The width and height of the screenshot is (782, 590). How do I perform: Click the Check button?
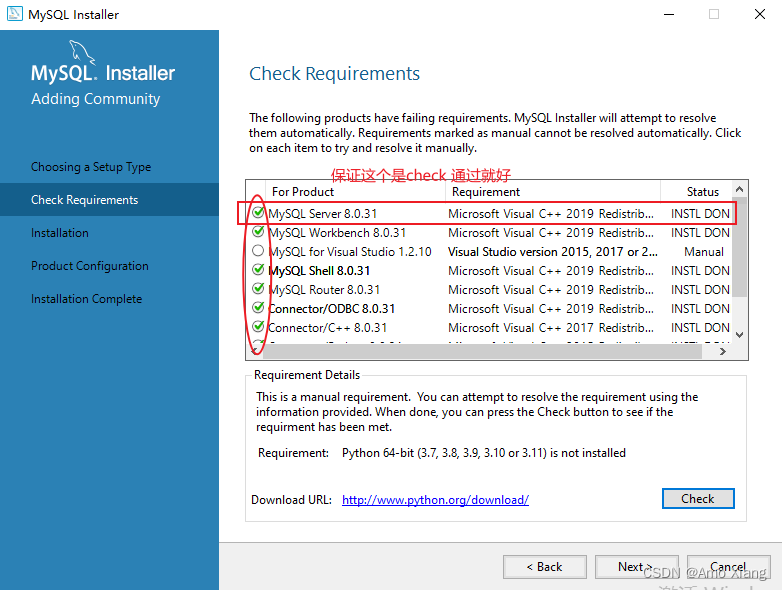click(x=698, y=498)
